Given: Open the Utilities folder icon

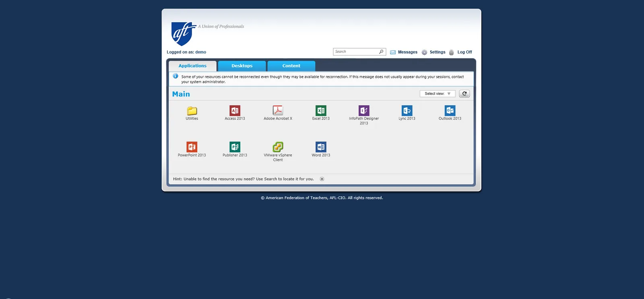Looking at the screenshot, I should point(192,111).
